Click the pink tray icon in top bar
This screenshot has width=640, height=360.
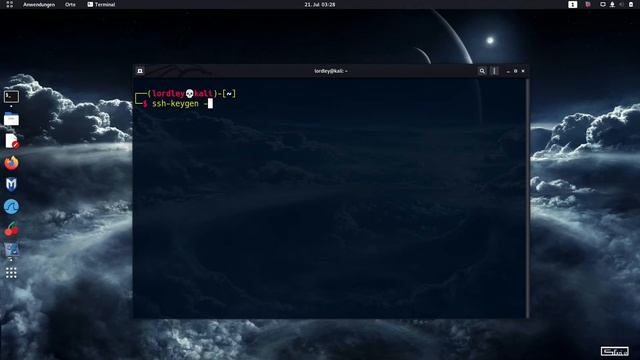coord(588,4)
